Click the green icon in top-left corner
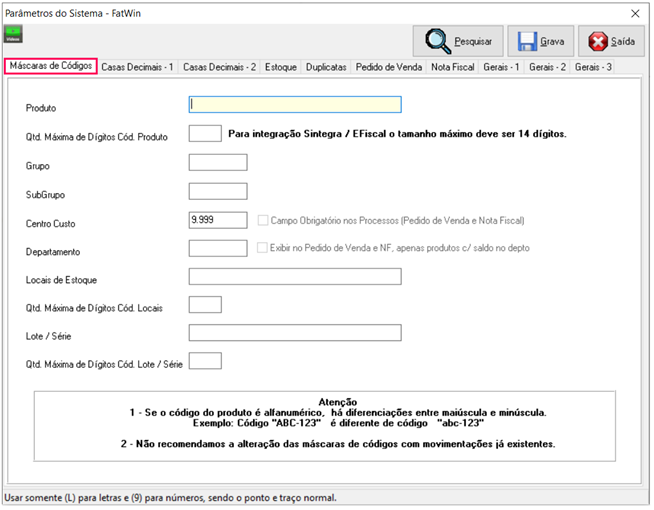 coord(14,33)
